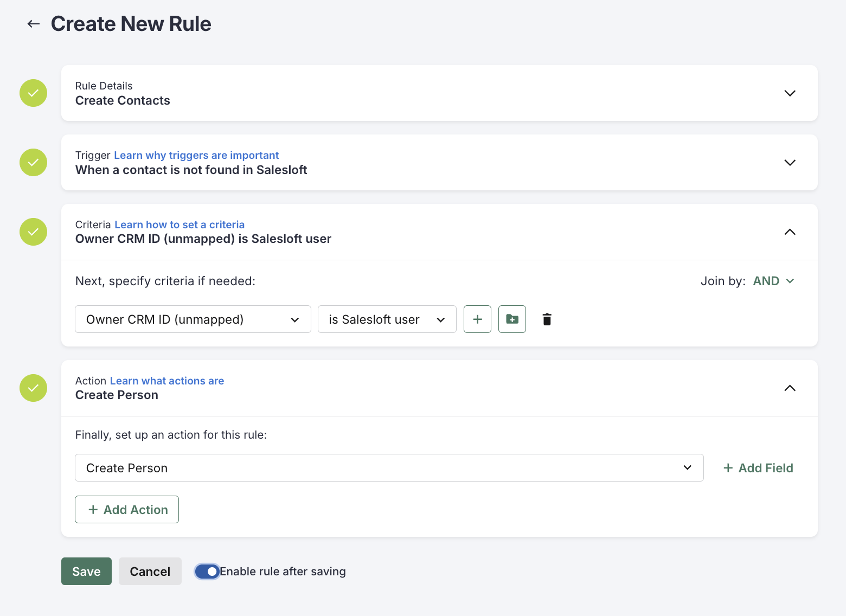Open the is Salesloft user operator dropdown
846x616 pixels.
point(387,319)
